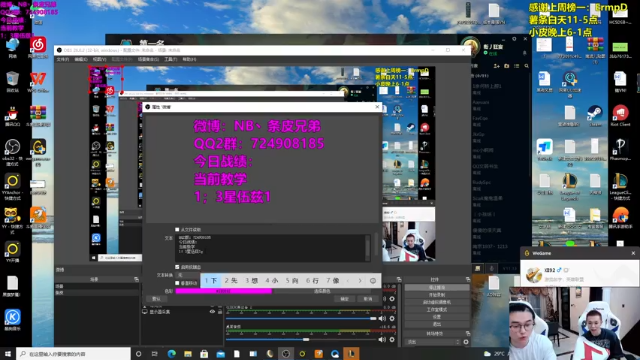Click 启动虚拟摄像机 in OBS controls
640x360 pixels.
(x=437, y=302)
